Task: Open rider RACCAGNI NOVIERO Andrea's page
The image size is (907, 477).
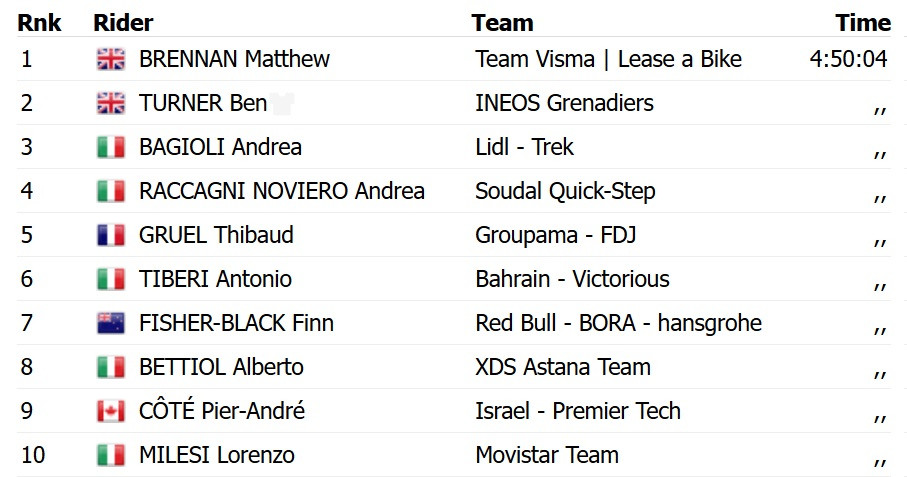Action: [x=281, y=191]
